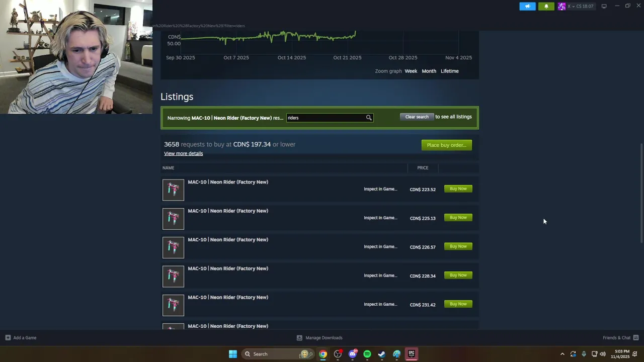Open View more details link
This screenshot has width=644, height=362.
click(183, 153)
